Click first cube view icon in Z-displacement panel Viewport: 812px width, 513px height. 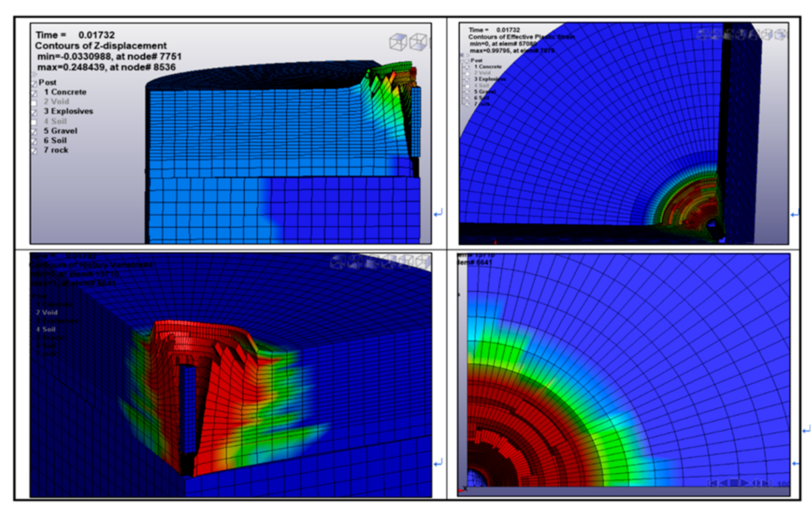398,42
